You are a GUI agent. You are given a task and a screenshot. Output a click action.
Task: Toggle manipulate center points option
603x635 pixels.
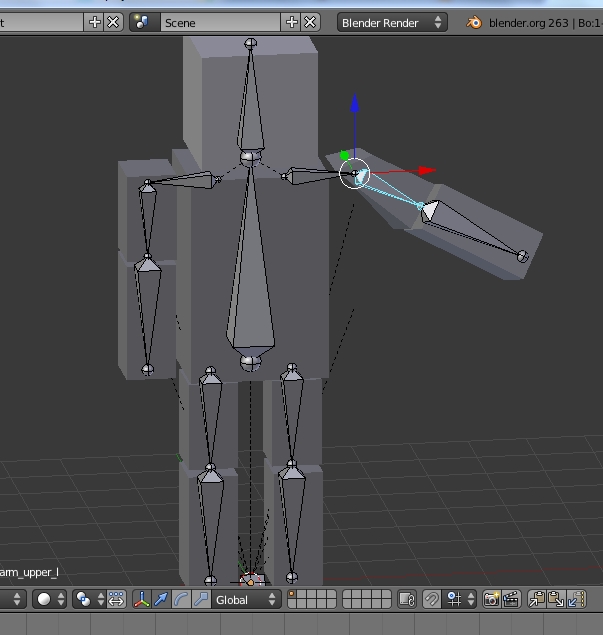(x=117, y=599)
